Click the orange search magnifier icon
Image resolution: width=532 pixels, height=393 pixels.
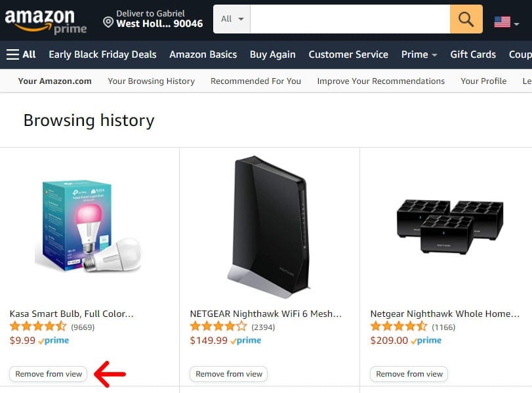[x=465, y=19]
